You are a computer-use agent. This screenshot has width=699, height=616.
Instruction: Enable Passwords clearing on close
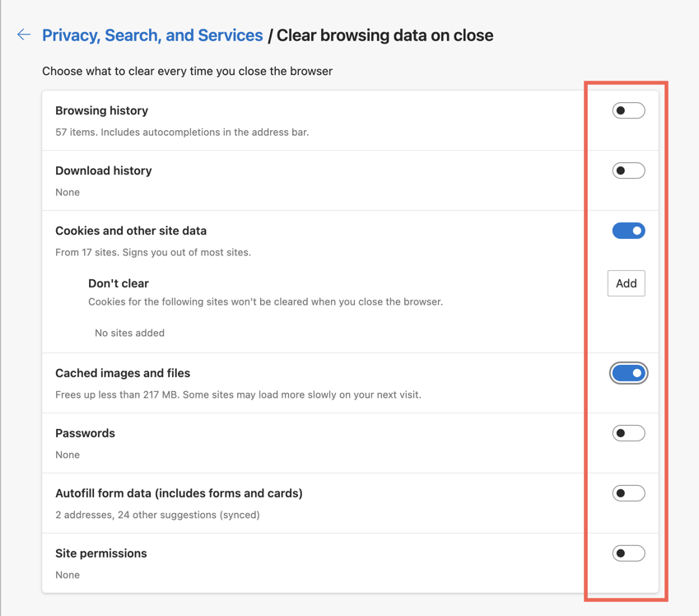(628, 432)
